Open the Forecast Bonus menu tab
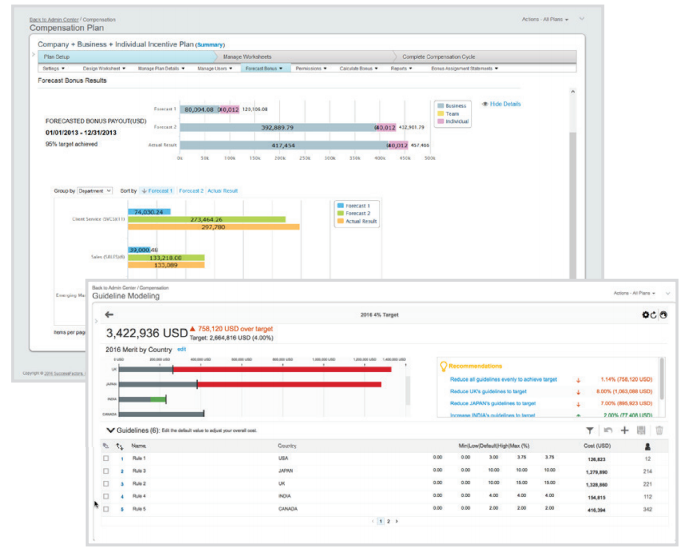 pos(264,68)
